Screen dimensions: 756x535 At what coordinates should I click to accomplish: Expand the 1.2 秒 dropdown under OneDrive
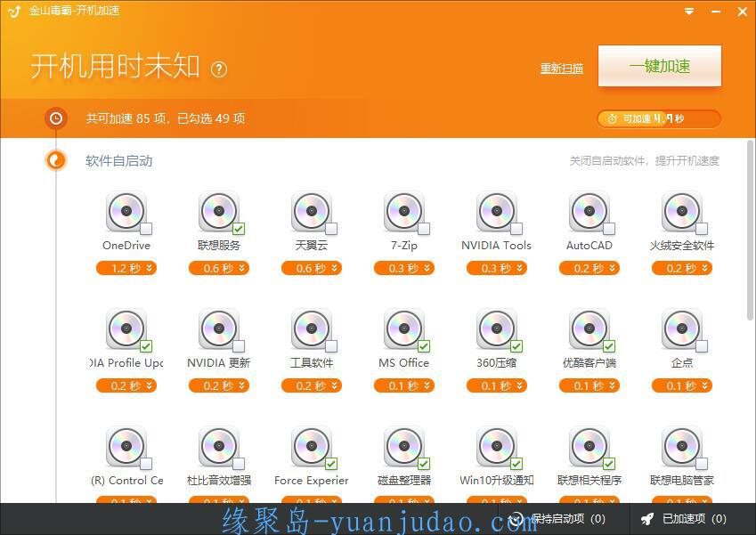tap(126, 268)
